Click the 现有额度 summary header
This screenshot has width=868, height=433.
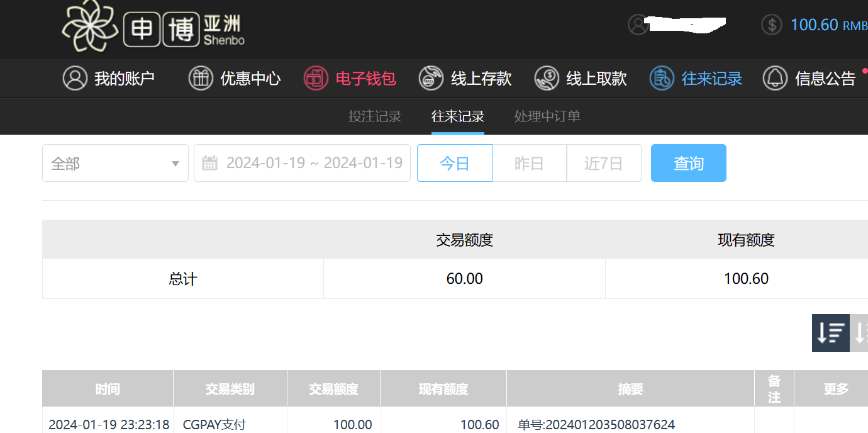click(747, 240)
